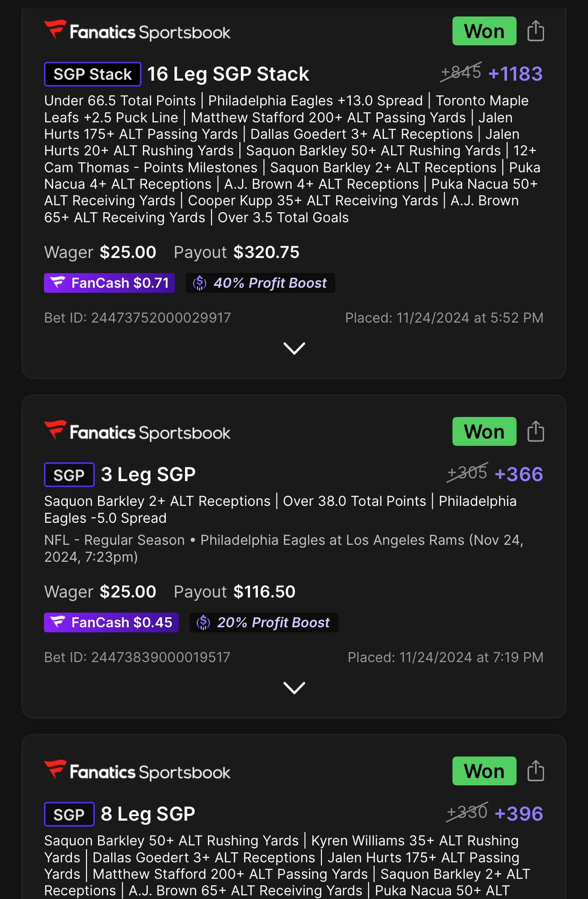Expand the 16 Leg SGP Stack details
Image resolution: width=588 pixels, height=899 pixels.
coord(294,348)
